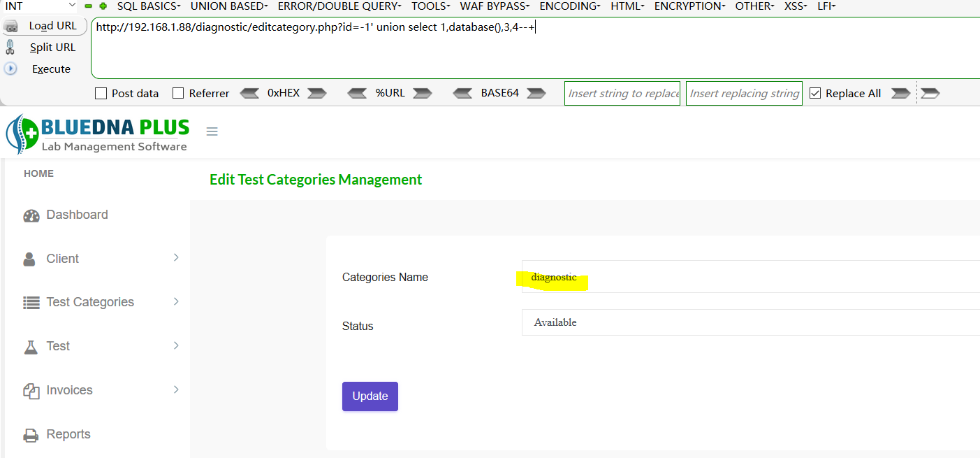This screenshot has width=980, height=458.
Task: Click the Update button
Action: pyautogui.click(x=370, y=396)
